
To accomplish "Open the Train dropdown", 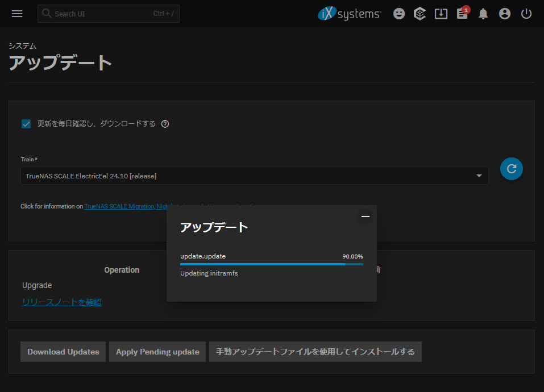I will [254, 176].
